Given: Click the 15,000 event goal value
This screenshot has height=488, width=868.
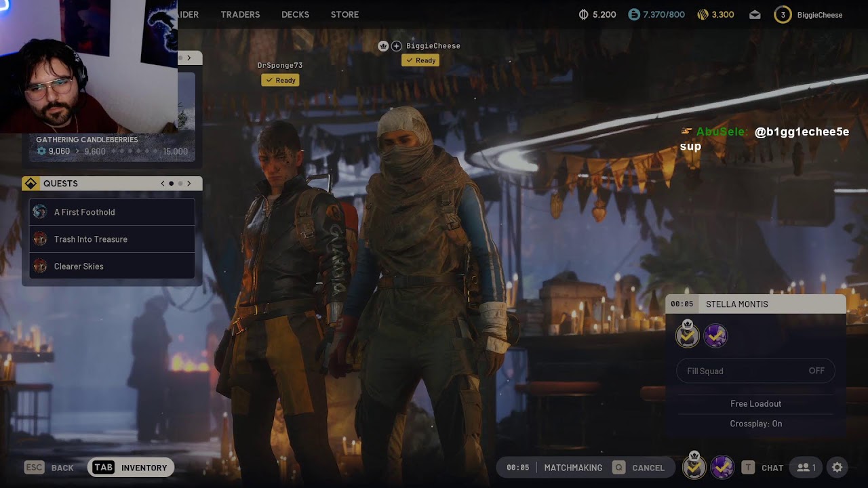Looking at the screenshot, I should (176, 151).
